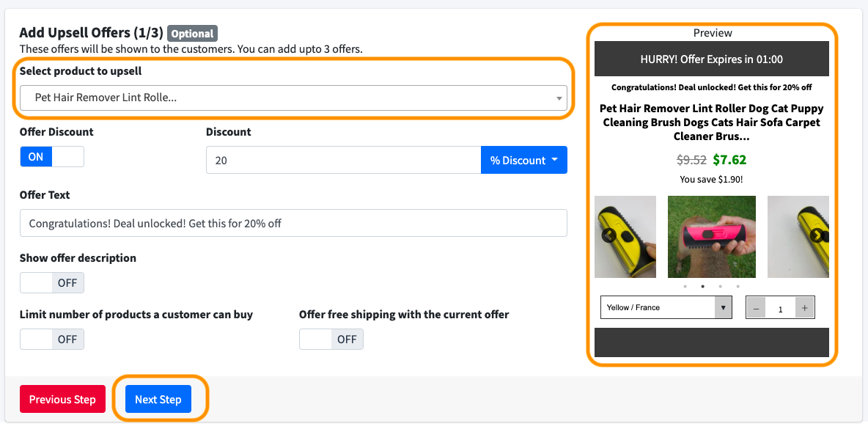The width and height of the screenshot is (868, 429).
Task: Increase quantity with the plus button
Action: [804, 308]
